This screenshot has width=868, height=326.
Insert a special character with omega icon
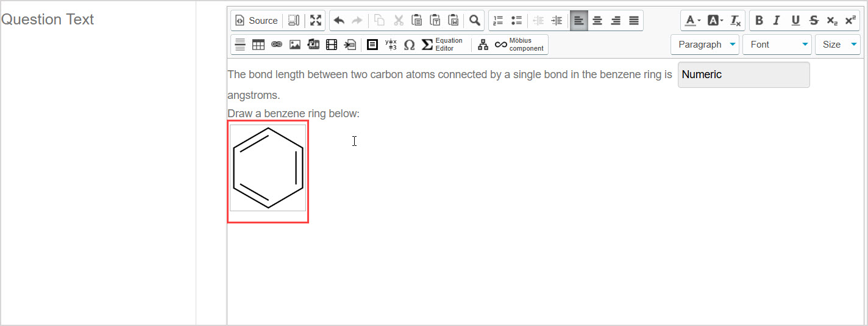409,45
